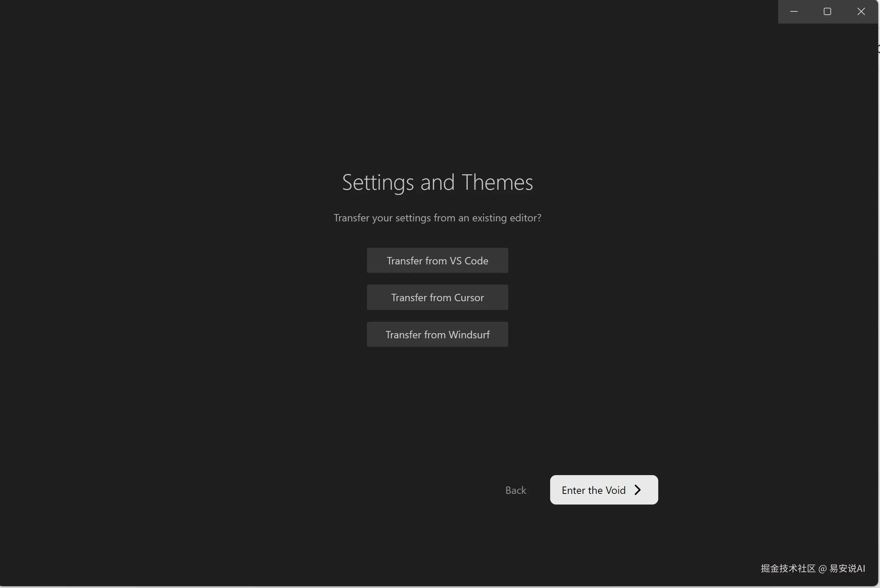This screenshot has height=588, width=880.
Task: Click the Transfer from VS Code button
Action: (x=437, y=260)
